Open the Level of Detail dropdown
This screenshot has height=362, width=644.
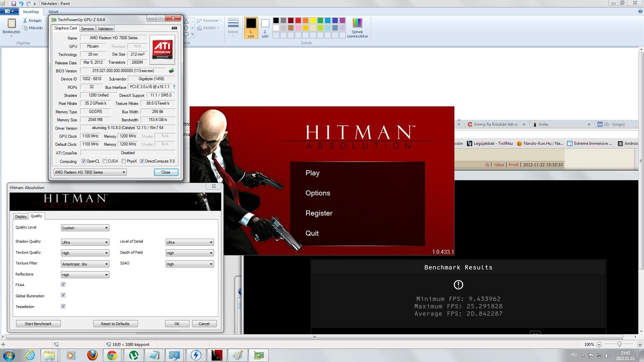click(x=190, y=242)
